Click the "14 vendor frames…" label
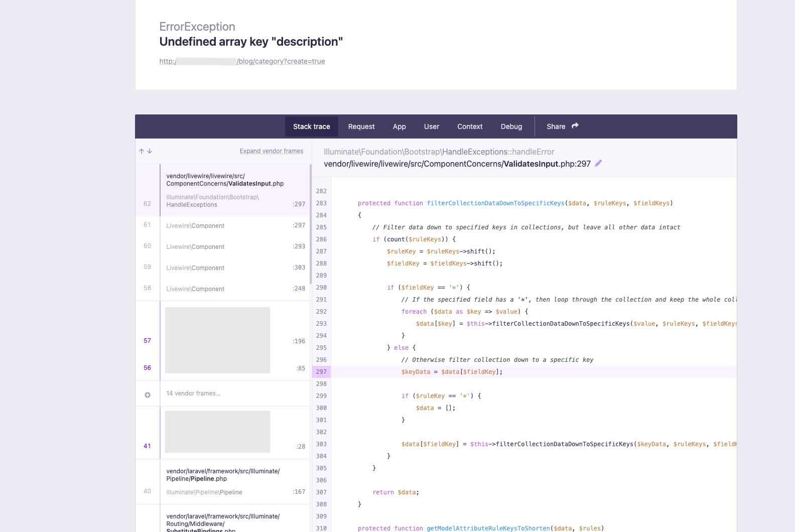Screen dimensions: 795x532 coord(193,393)
